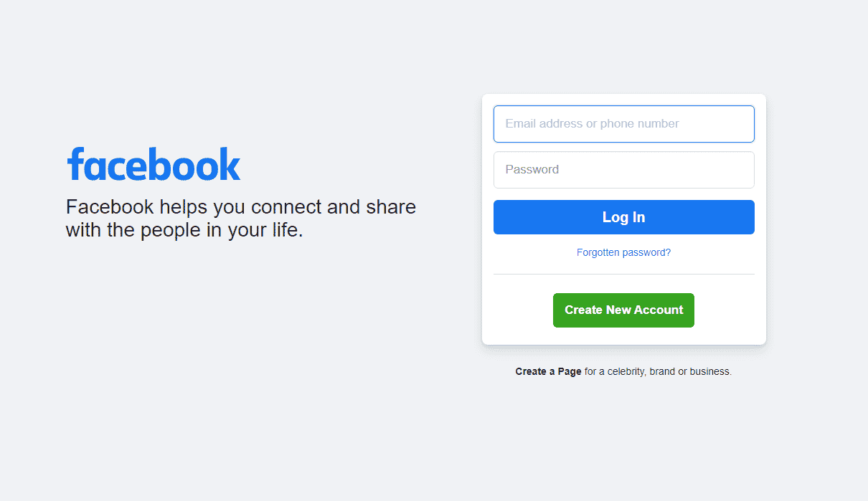Screen dimensions: 868x501
Task: Click the email address or phone number field
Action: coord(623,123)
